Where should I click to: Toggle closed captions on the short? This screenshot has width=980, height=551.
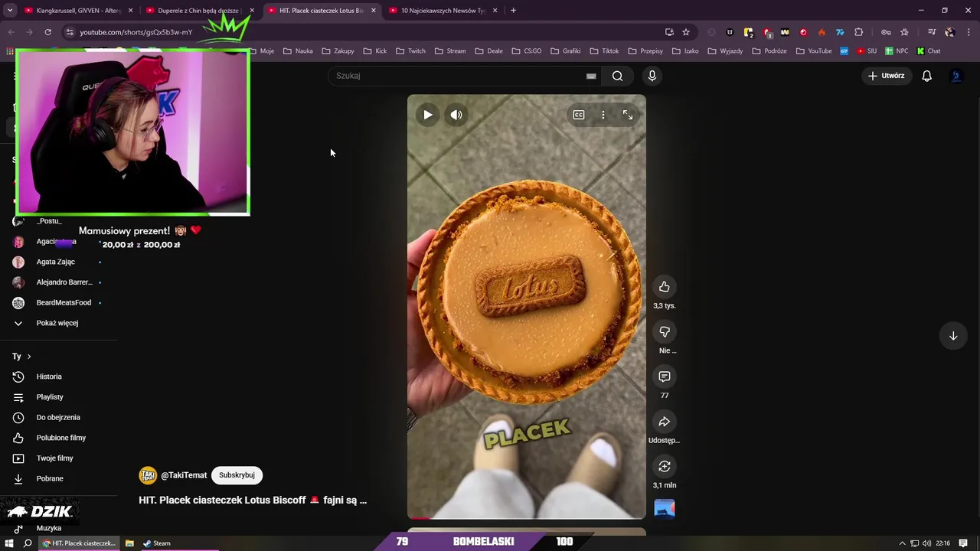[579, 115]
